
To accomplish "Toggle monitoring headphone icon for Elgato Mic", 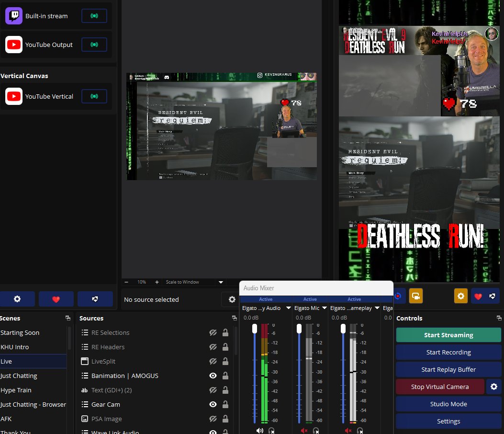I will coord(316,431).
